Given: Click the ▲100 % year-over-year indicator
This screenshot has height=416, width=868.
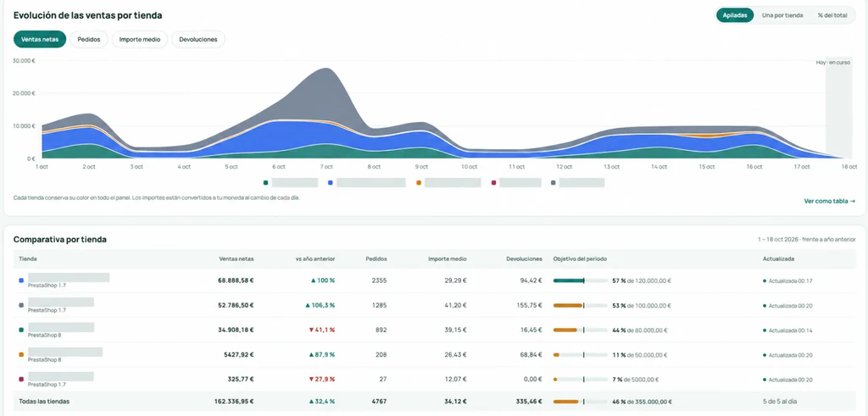Looking at the screenshot, I should (323, 280).
